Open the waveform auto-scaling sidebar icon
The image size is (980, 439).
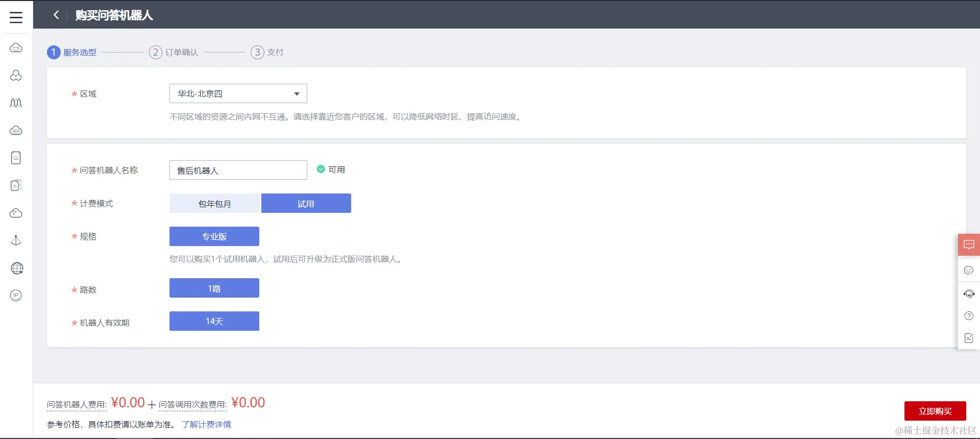click(x=16, y=103)
